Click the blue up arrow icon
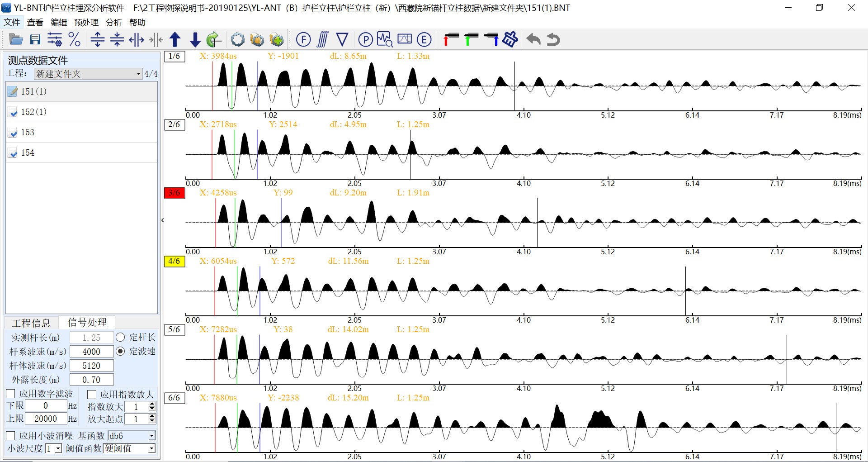 click(x=175, y=40)
